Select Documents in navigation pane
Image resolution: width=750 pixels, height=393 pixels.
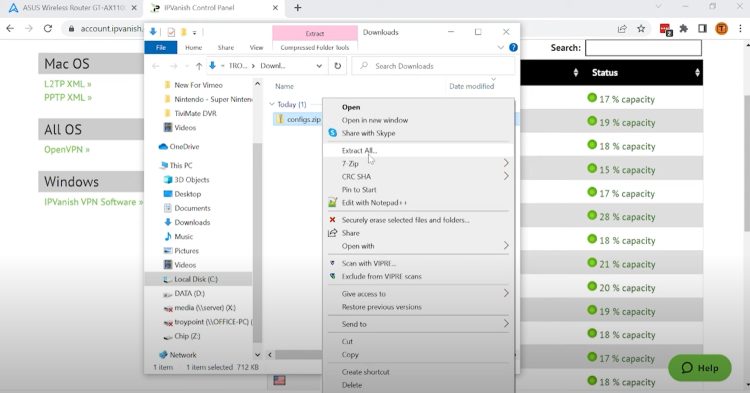coord(192,208)
